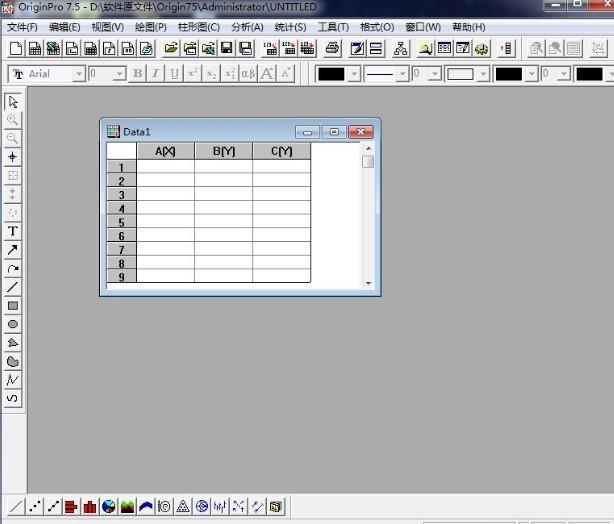Screen dimensions: 614x524
Task: Toggle Superscript formatting button
Action: [x=193, y=74]
